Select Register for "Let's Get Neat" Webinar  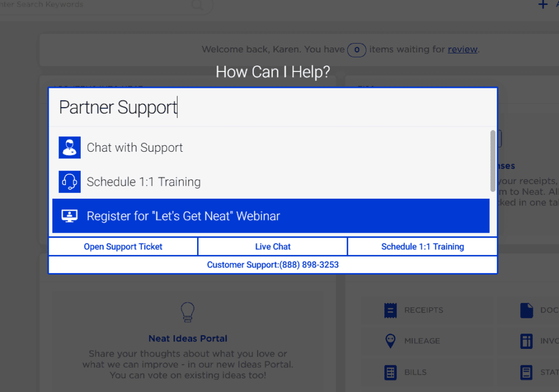point(271,216)
